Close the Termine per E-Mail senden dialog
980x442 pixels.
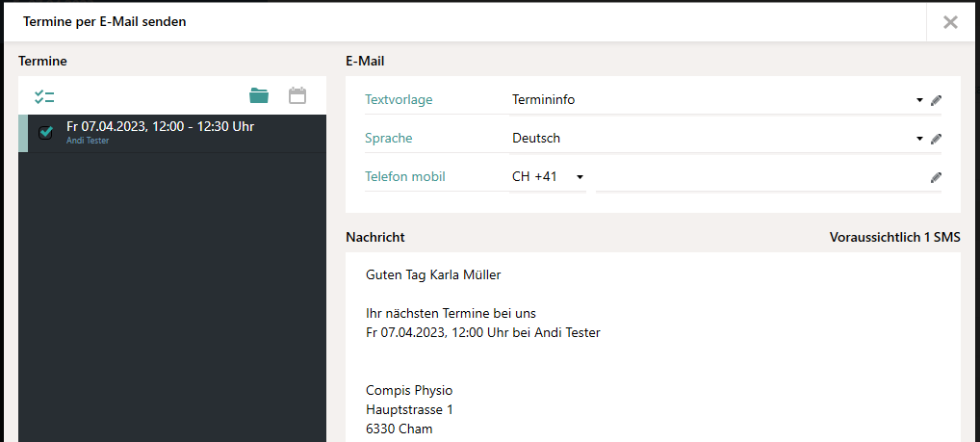[950, 22]
